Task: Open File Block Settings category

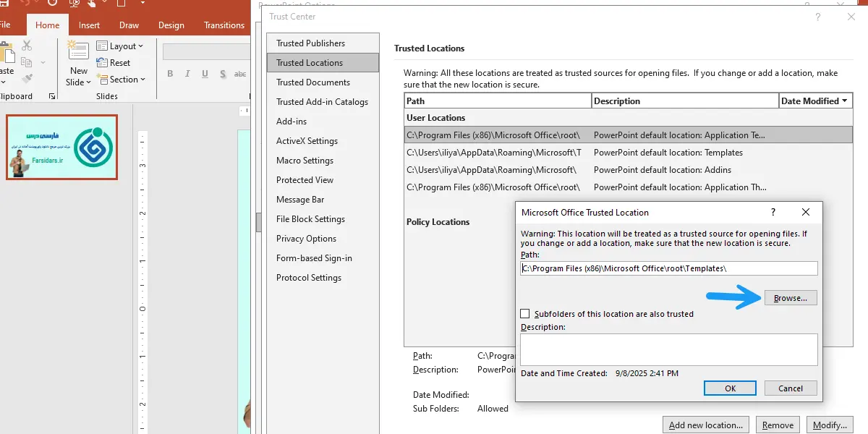Action: click(323, 219)
